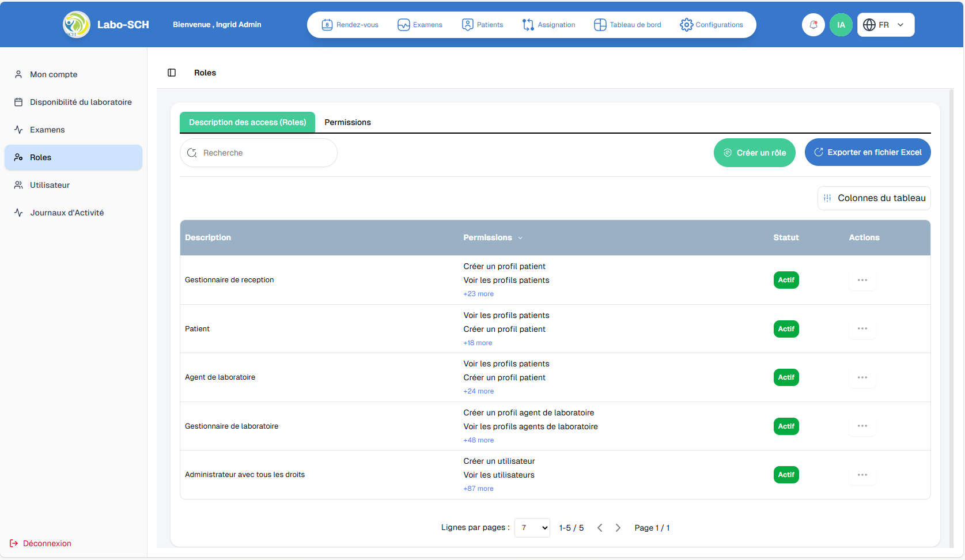Viewport: 965px width, 560px height.
Task: Click the Rendez-vous icon in top navigation
Action: [327, 24]
